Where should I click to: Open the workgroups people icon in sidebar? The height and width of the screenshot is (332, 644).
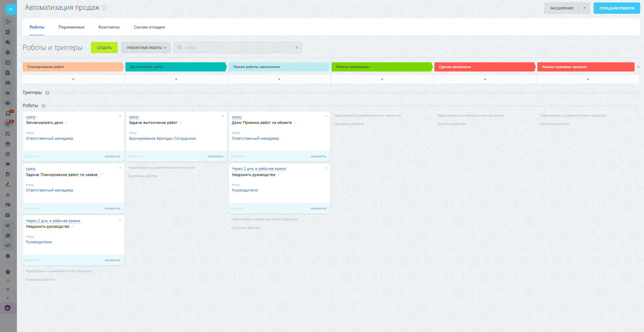pos(8,103)
